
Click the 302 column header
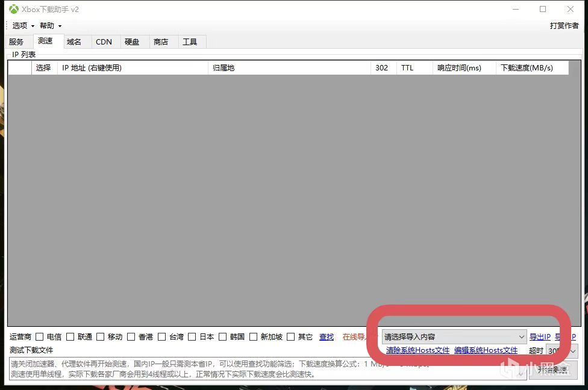384,68
